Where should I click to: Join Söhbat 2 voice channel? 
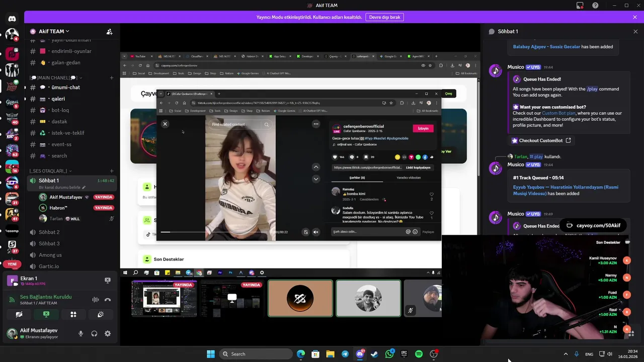coord(49,232)
